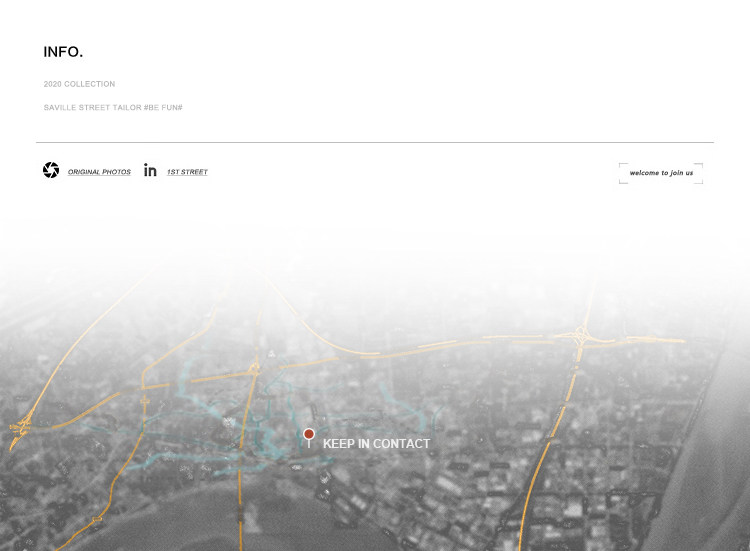This screenshot has width=750, height=551.
Task: Select the 2020 COLLECTION text
Action: point(79,84)
